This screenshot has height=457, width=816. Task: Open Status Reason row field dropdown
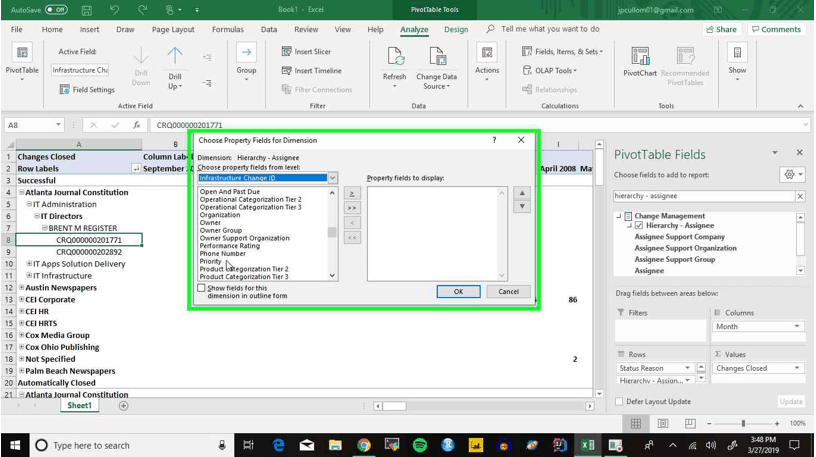point(687,368)
